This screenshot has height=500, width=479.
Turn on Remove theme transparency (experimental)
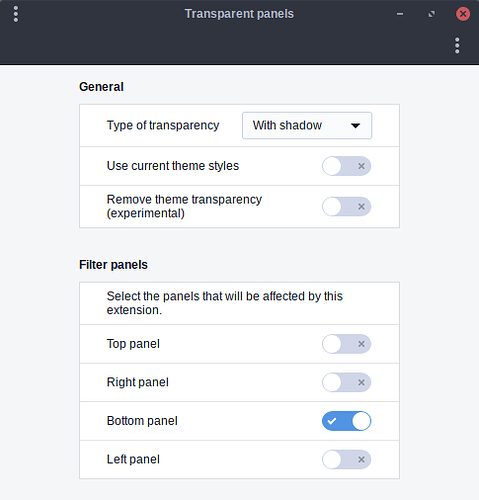[346, 207]
